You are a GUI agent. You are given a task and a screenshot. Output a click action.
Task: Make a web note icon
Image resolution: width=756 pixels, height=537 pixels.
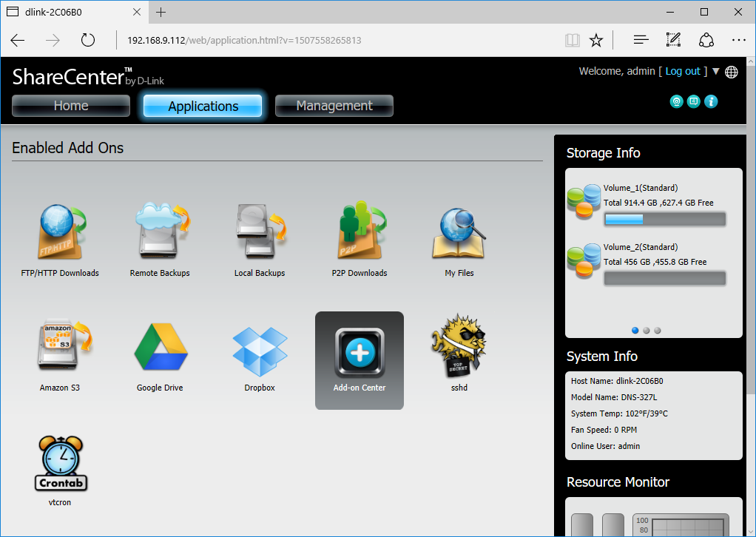(673, 40)
